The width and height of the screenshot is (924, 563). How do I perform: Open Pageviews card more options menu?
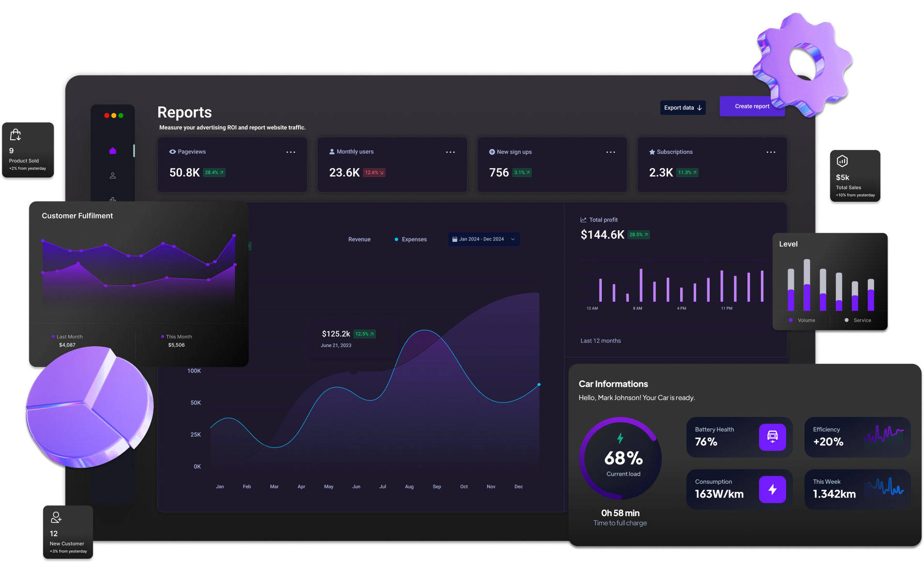coord(291,152)
